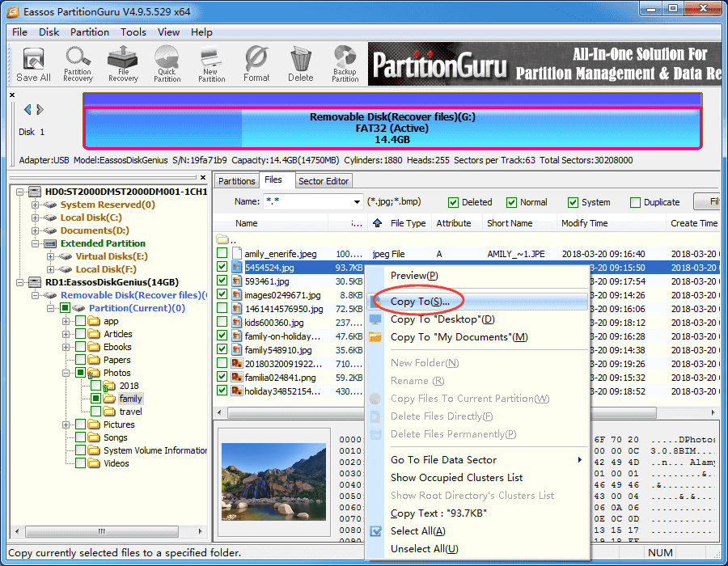The width and height of the screenshot is (728, 566).
Task: Expand the System Reserved(0) node
Action: 35,205
